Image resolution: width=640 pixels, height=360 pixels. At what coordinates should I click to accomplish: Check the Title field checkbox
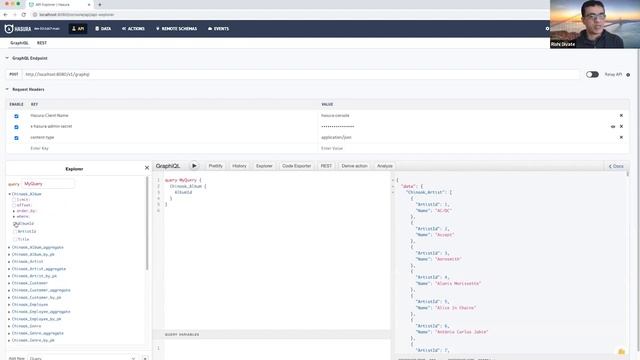click(x=15, y=239)
